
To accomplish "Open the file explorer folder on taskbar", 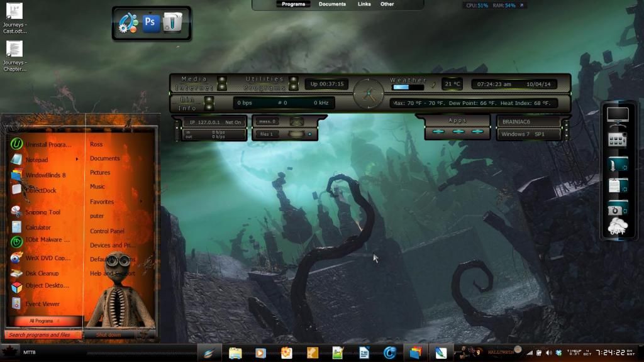I will click(x=235, y=353).
